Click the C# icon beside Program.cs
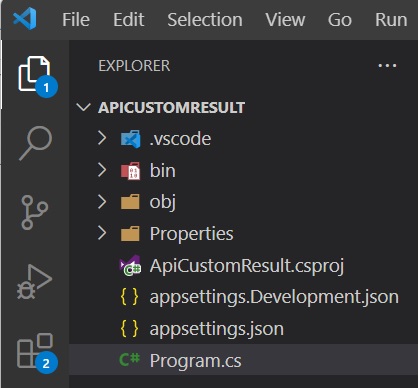Image resolution: width=419 pixels, height=388 pixels. pyautogui.click(x=130, y=359)
